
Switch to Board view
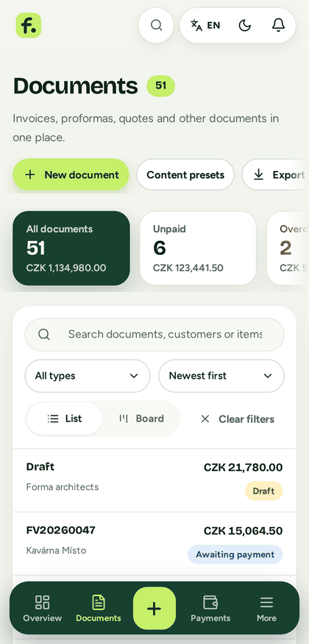(x=141, y=419)
